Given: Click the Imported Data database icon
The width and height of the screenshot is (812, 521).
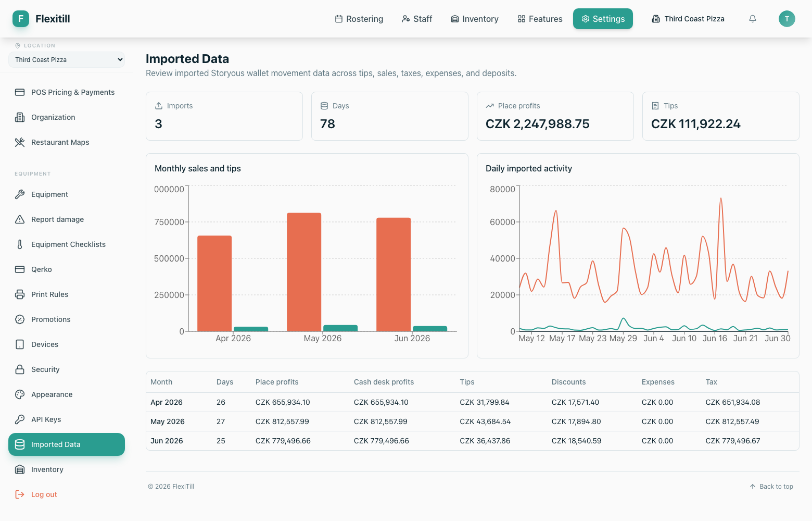Looking at the screenshot, I should [x=20, y=444].
